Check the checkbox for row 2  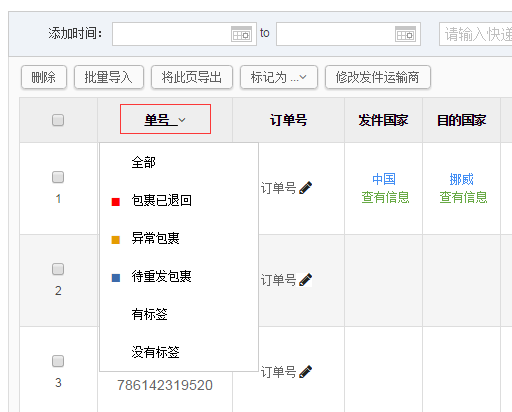[x=58, y=269]
